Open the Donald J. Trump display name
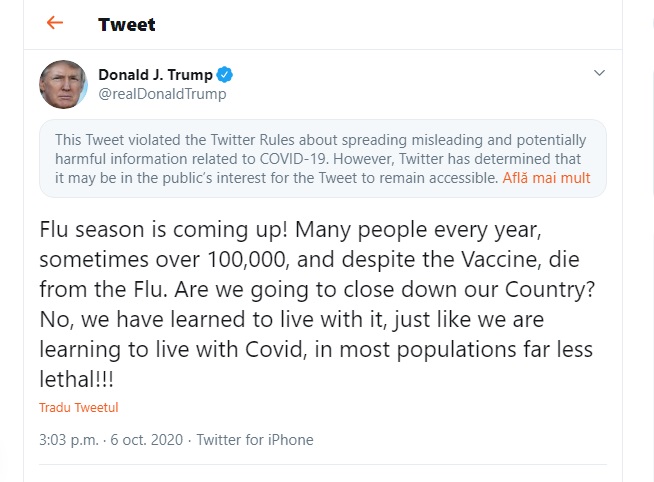This screenshot has width=654, height=482. [x=155, y=75]
